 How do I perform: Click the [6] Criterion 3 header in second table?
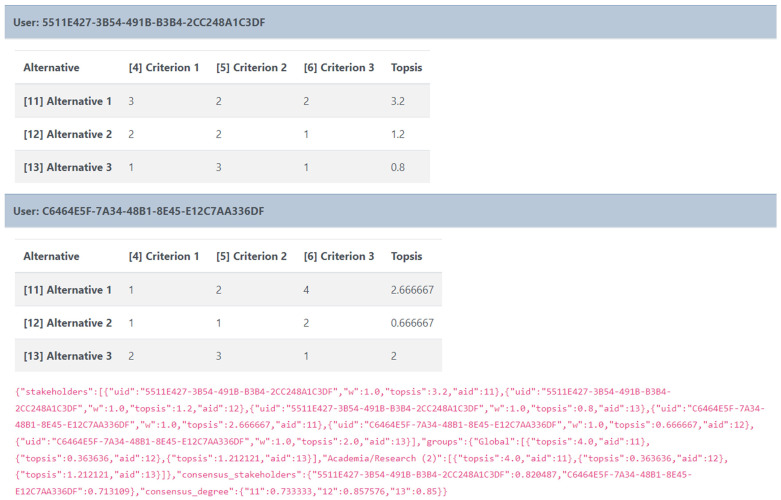pos(339,256)
